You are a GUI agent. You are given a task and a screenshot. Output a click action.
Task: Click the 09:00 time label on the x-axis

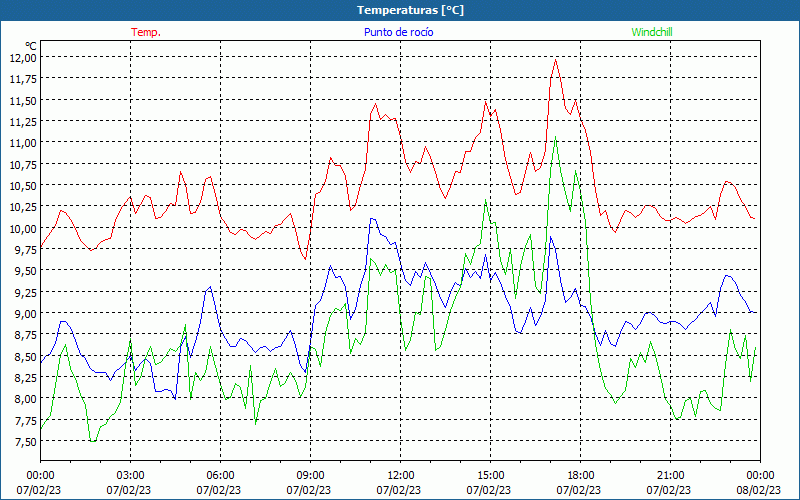pos(310,475)
